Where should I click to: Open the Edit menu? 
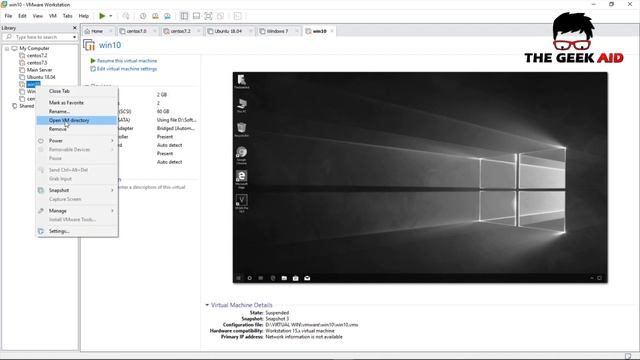tap(22, 16)
